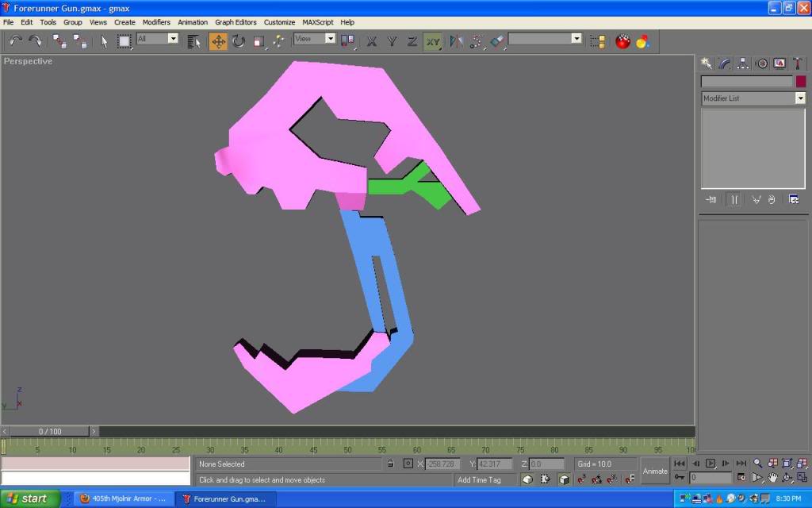Restrict movement to the XY plane

point(432,41)
